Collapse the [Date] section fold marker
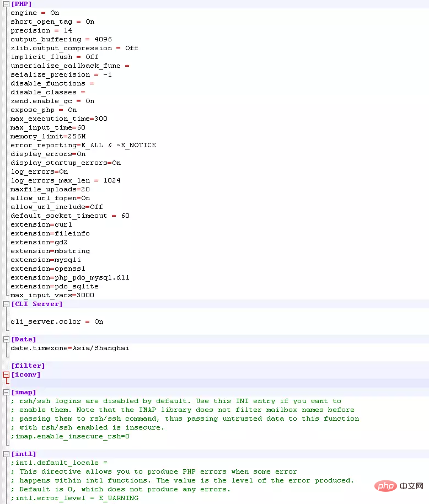The image size is (429, 504). (6, 340)
